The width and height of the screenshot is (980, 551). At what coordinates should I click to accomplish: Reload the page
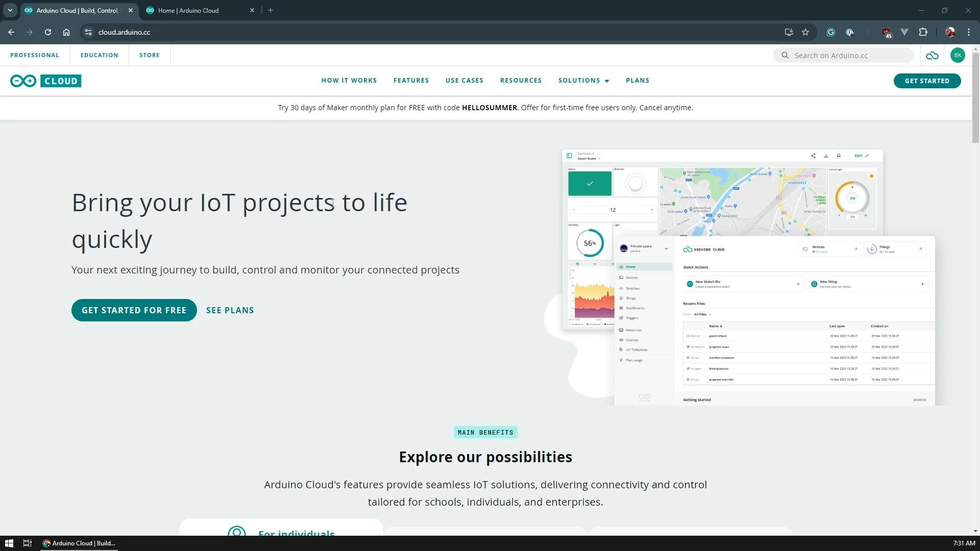click(48, 32)
